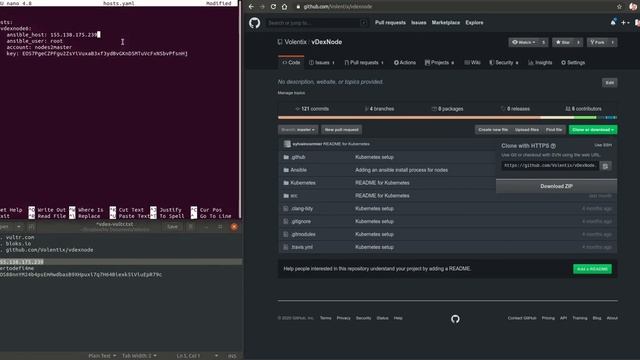Open the Ansible folder
This screenshot has height=360, width=640.
pyautogui.click(x=298, y=170)
